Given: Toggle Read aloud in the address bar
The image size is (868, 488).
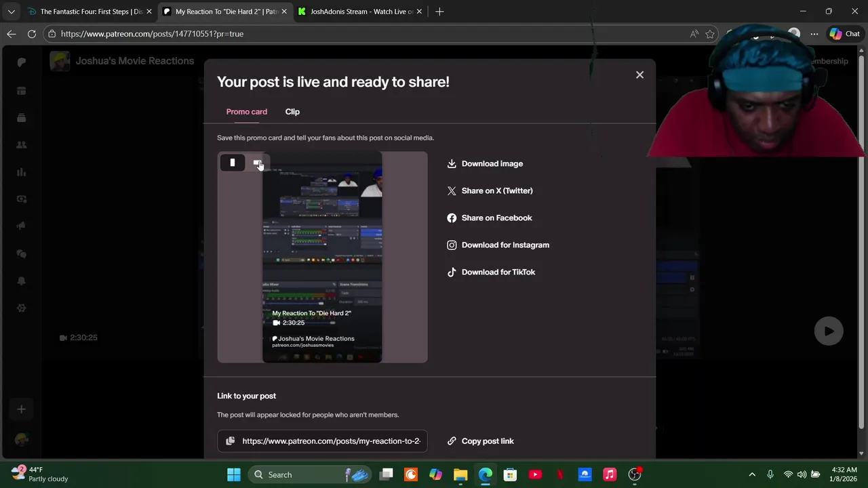Looking at the screenshot, I should tap(694, 34).
